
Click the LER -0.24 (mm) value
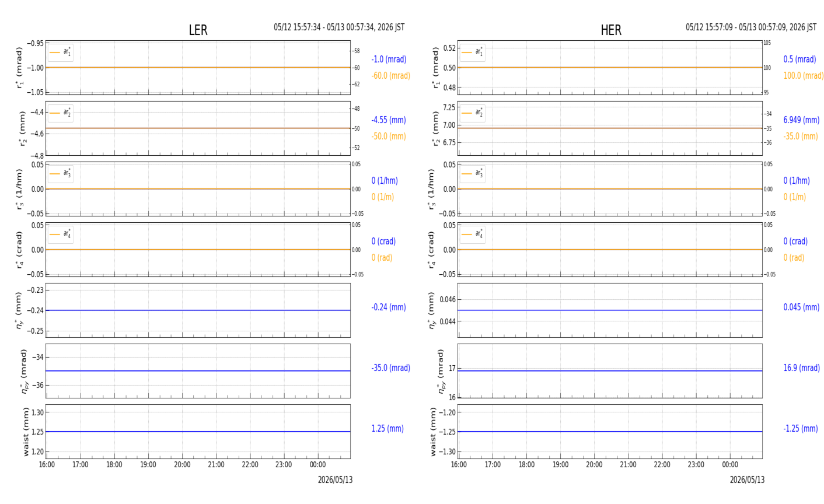[x=389, y=307]
